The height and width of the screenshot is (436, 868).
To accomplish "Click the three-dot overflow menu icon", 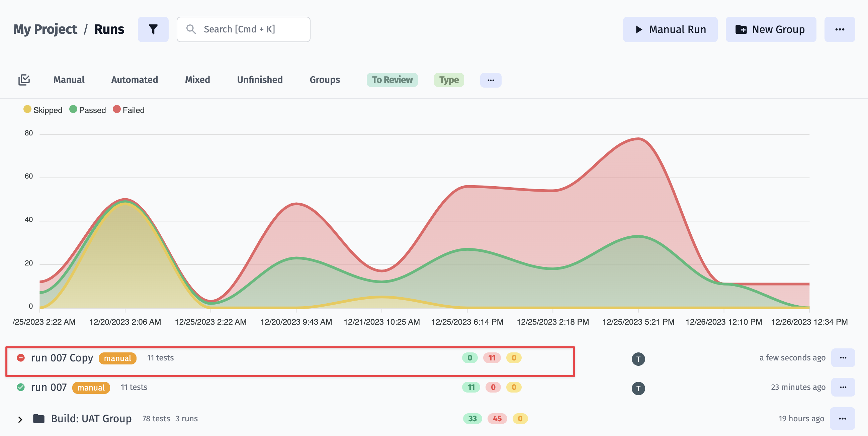I will (840, 29).
